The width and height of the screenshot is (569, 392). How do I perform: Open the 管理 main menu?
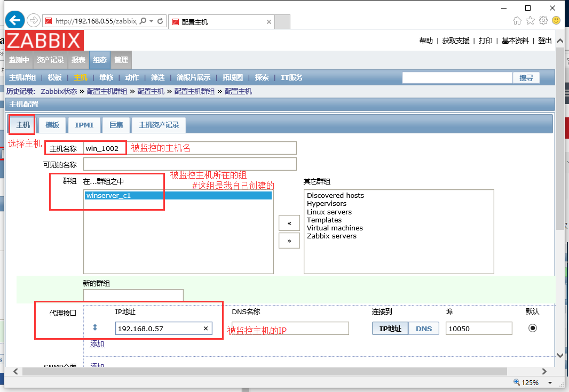[121, 60]
